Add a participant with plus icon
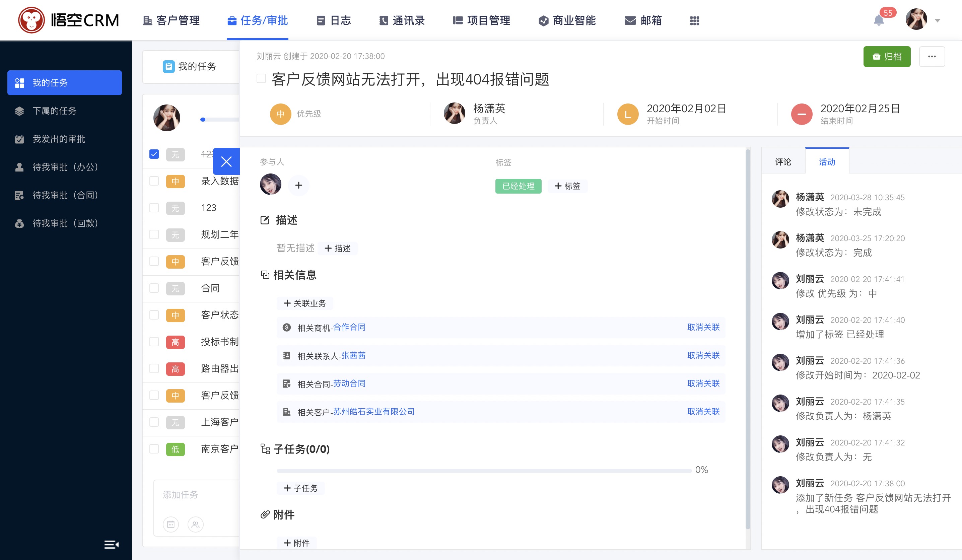Image resolution: width=962 pixels, height=560 pixels. [x=298, y=185]
